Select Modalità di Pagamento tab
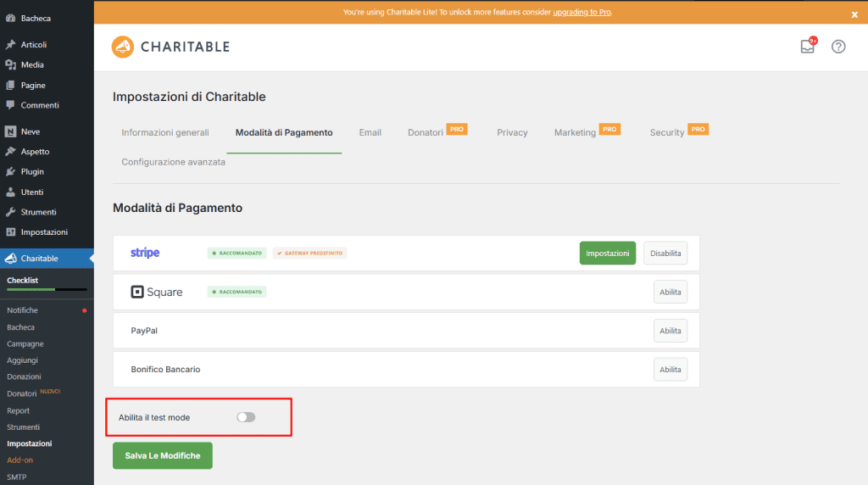The height and width of the screenshot is (485, 868). tap(284, 132)
